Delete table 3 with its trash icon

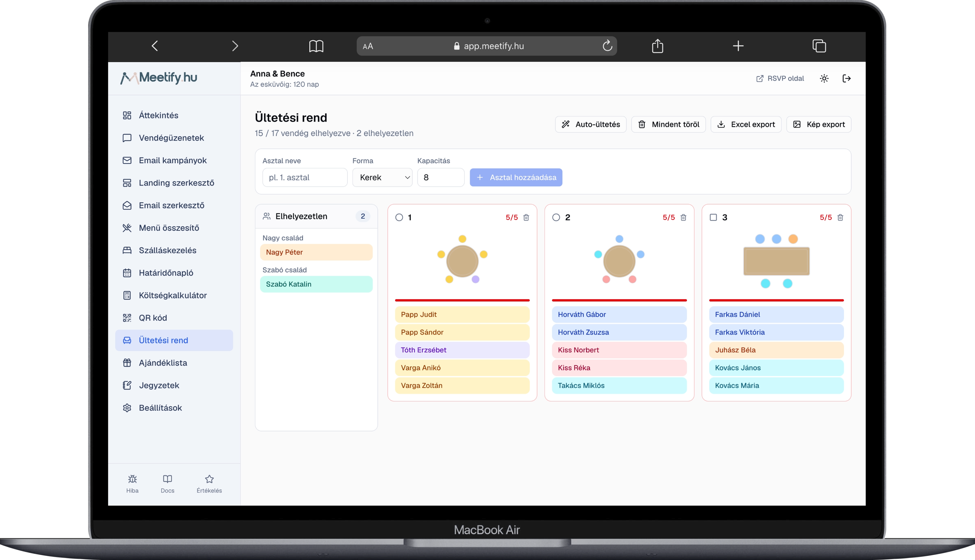click(840, 218)
